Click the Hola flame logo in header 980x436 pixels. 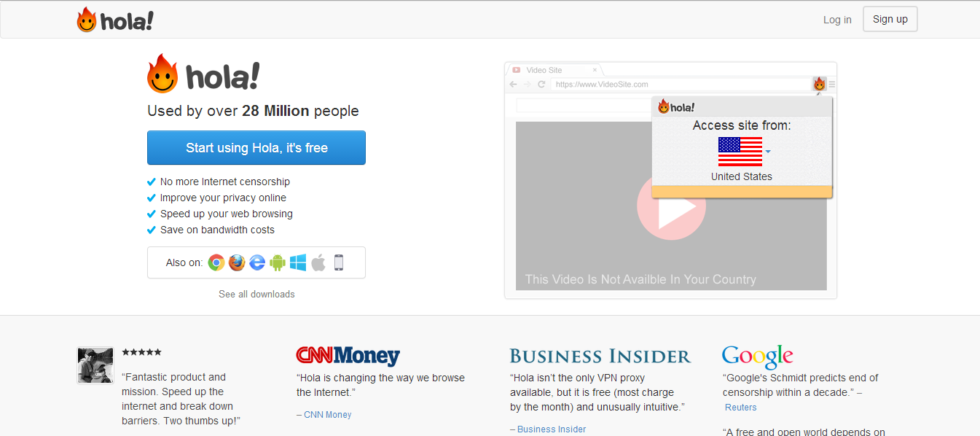coord(115,20)
